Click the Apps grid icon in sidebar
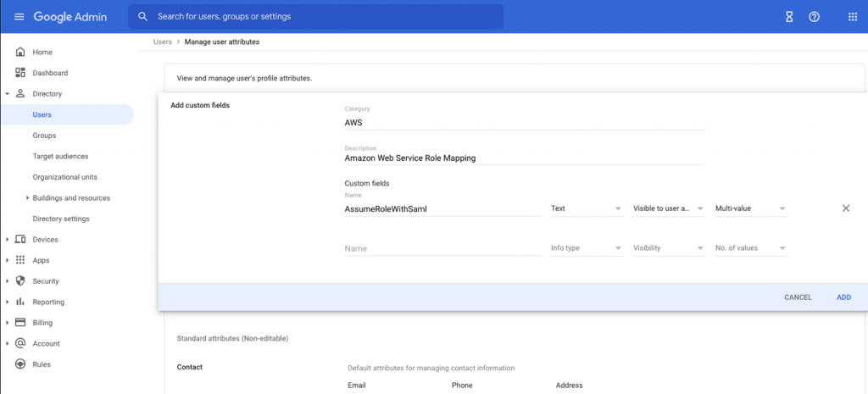 (x=20, y=260)
